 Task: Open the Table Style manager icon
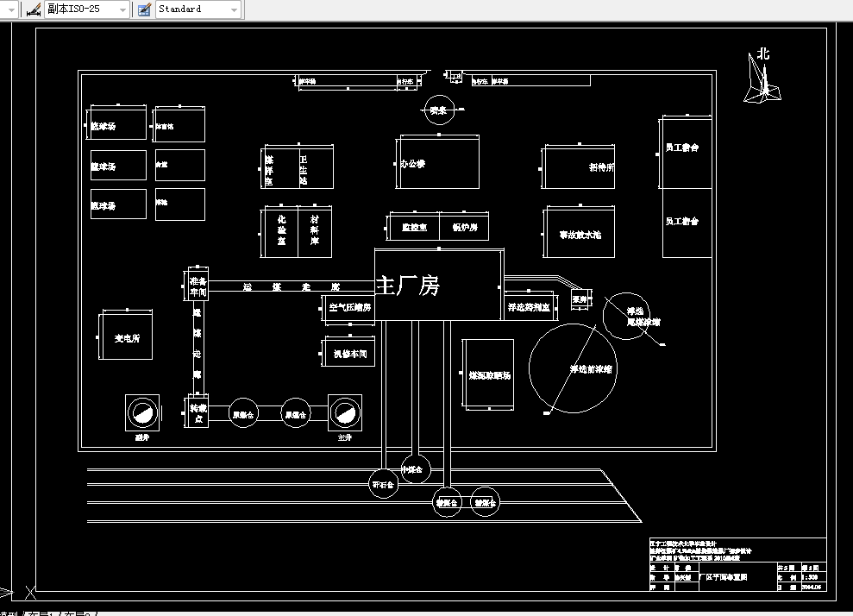144,9
